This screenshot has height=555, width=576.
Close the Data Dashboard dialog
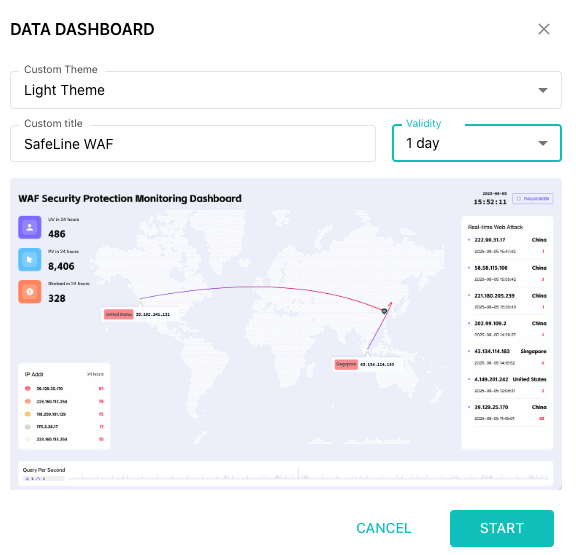point(544,29)
